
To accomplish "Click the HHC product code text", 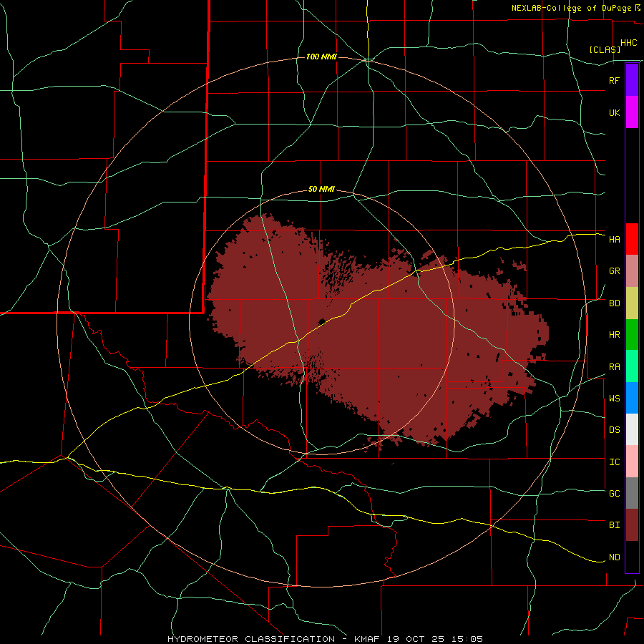I will (x=628, y=43).
